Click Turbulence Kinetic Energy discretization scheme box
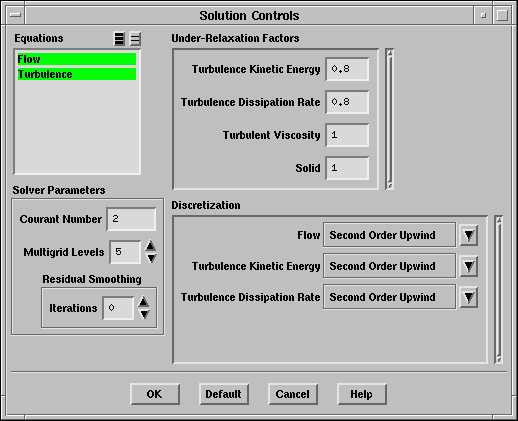518x421 pixels. click(389, 266)
